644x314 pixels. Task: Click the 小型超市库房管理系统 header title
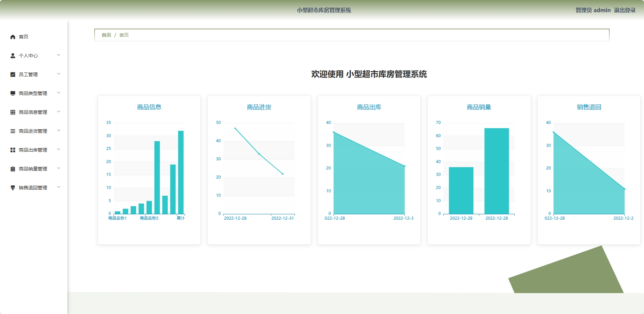tap(324, 10)
